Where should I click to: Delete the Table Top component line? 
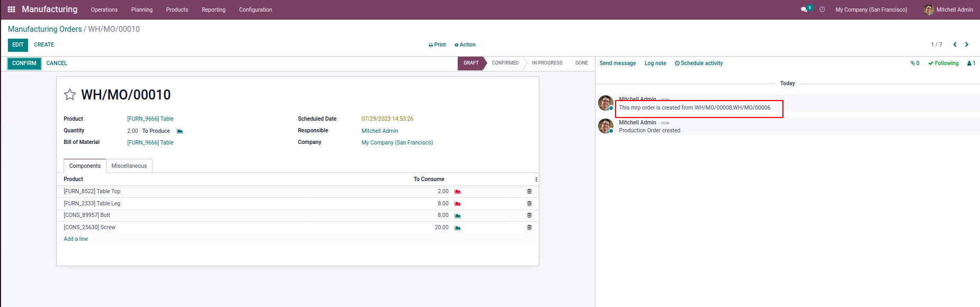pyautogui.click(x=529, y=192)
